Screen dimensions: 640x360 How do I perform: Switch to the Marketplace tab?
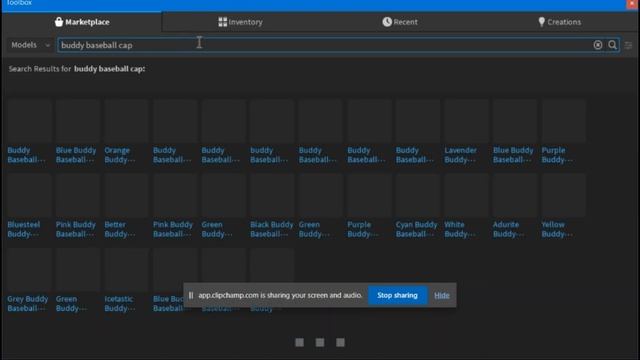pos(82,22)
